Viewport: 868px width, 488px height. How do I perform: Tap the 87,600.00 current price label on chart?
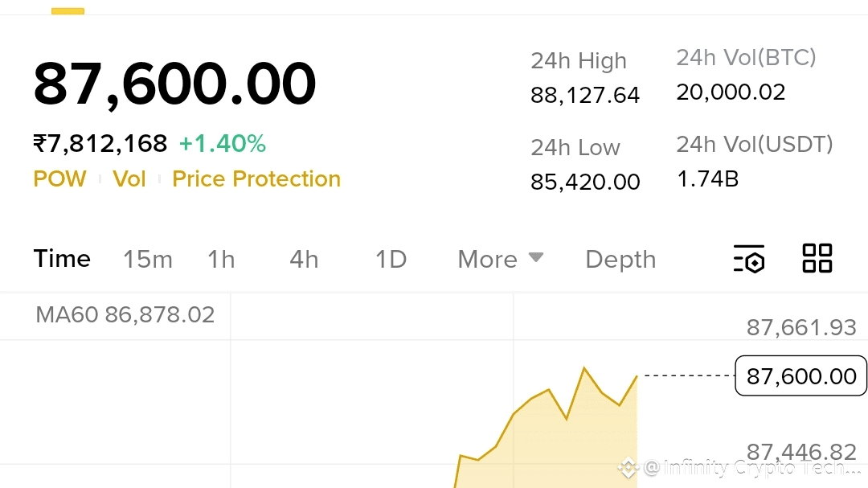coord(801,376)
